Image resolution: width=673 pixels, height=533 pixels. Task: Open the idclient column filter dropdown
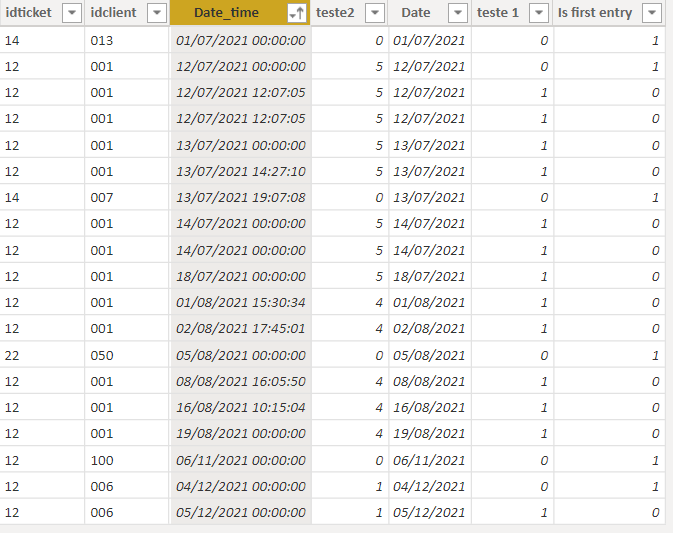click(157, 13)
